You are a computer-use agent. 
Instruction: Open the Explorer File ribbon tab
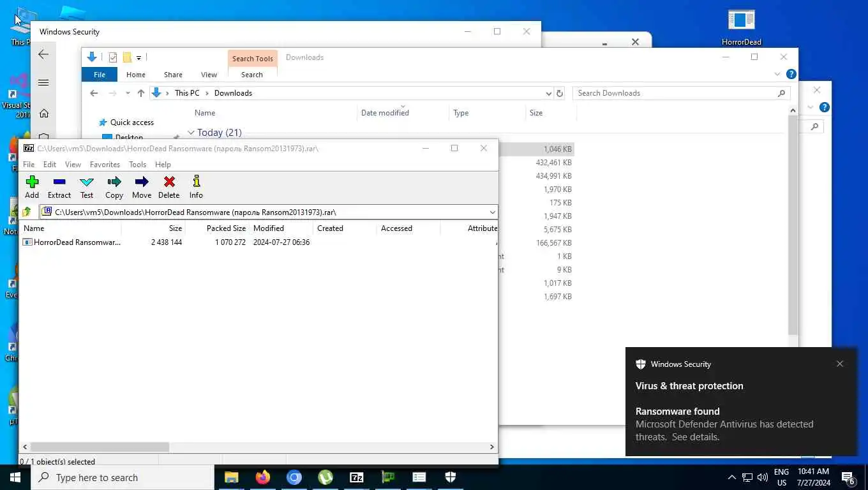click(x=100, y=75)
